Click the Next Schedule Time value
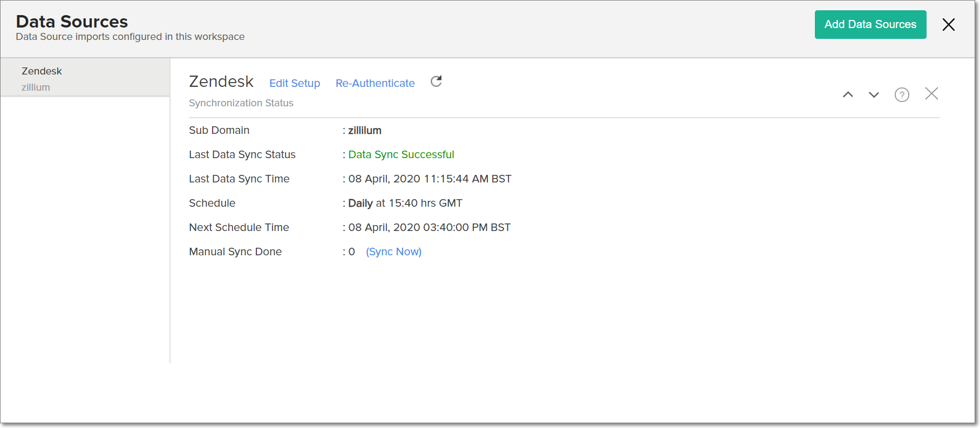The height and width of the screenshot is (428, 980). [x=429, y=227]
